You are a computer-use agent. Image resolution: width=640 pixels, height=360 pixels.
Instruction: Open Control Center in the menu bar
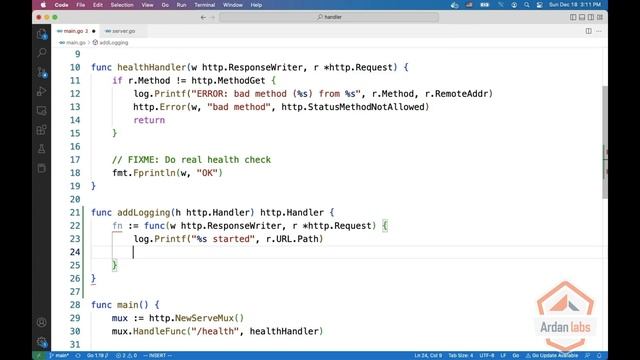click(x=540, y=5)
